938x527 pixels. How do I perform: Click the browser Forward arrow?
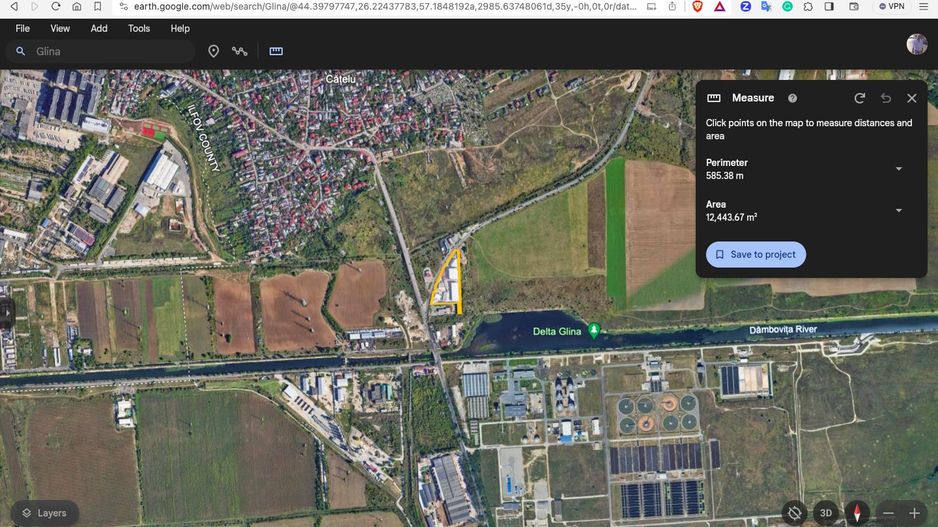coord(35,7)
